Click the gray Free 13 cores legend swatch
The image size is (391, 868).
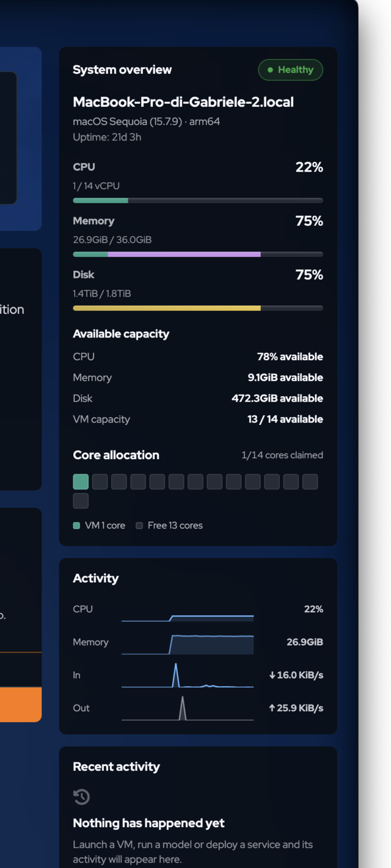pyautogui.click(x=139, y=526)
